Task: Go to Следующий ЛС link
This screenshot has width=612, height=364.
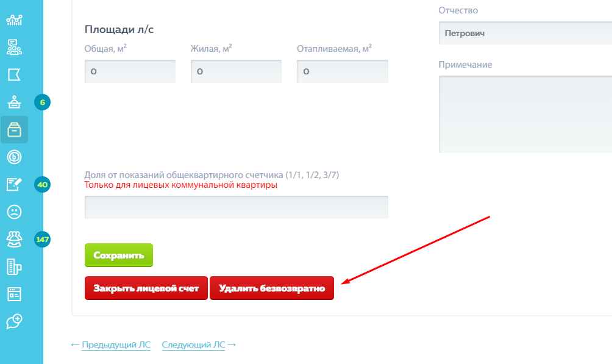Action: tap(193, 345)
